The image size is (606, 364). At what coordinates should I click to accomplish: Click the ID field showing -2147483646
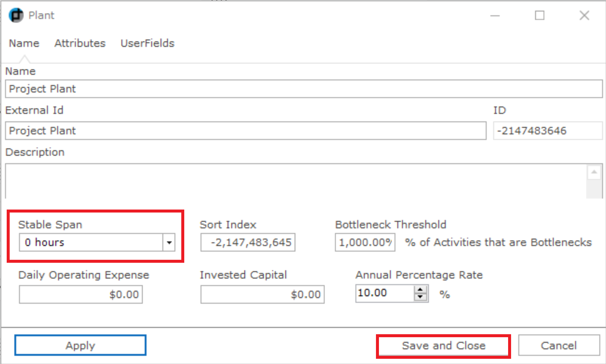tap(548, 131)
